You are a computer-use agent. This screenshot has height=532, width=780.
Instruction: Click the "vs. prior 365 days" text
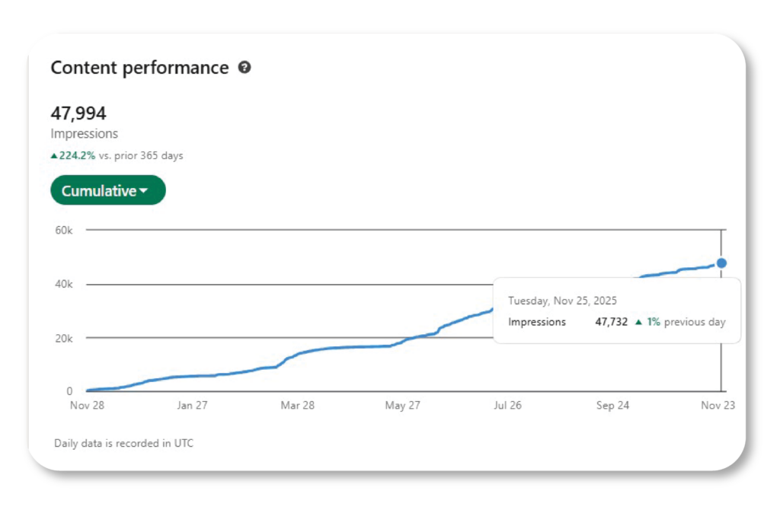pyautogui.click(x=141, y=156)
